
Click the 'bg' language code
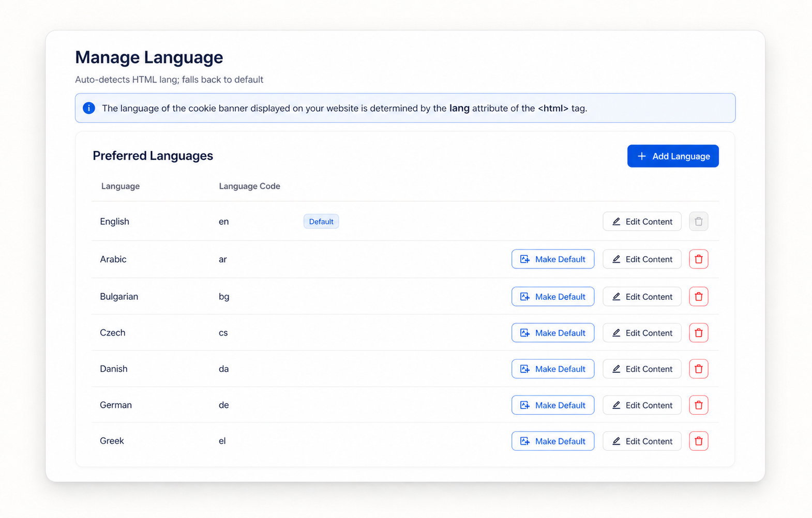pos(224,297)
